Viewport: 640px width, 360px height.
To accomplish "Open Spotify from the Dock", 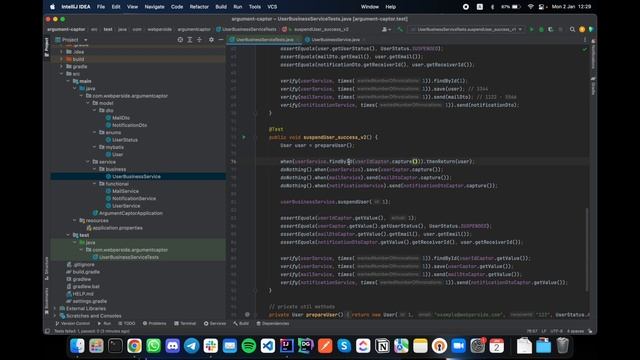I will click(249, 346).
